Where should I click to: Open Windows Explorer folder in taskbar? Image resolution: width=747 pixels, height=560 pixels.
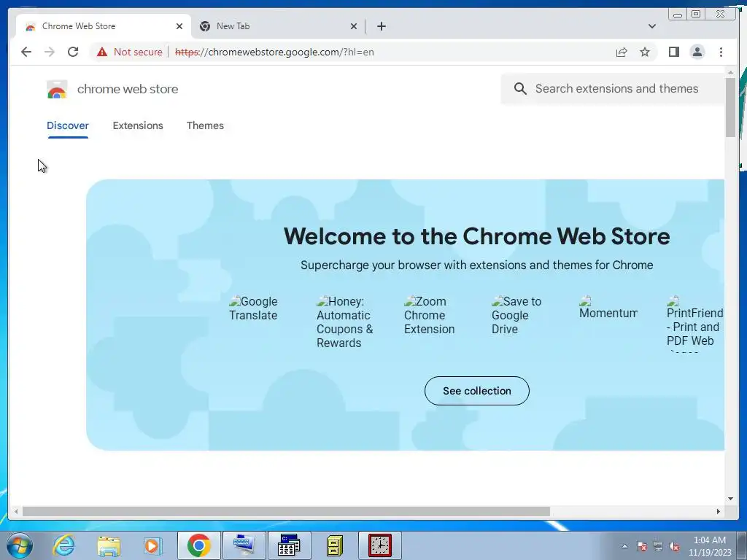click(x=109, y=545)
